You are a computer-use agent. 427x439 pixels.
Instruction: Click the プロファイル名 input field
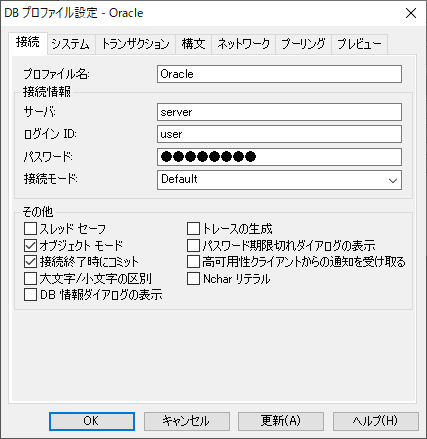click(279, 74)
